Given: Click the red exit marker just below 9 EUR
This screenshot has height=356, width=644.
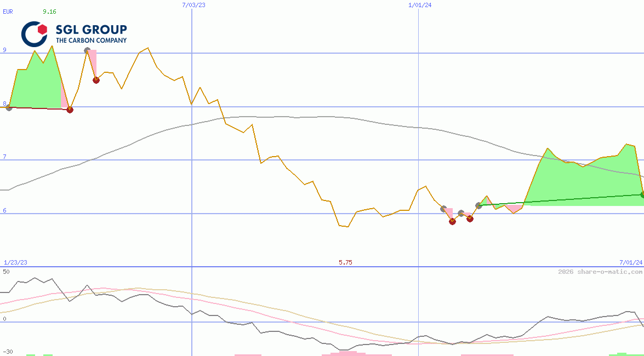Looking at the screenshot, I should (x=96, y=80).
